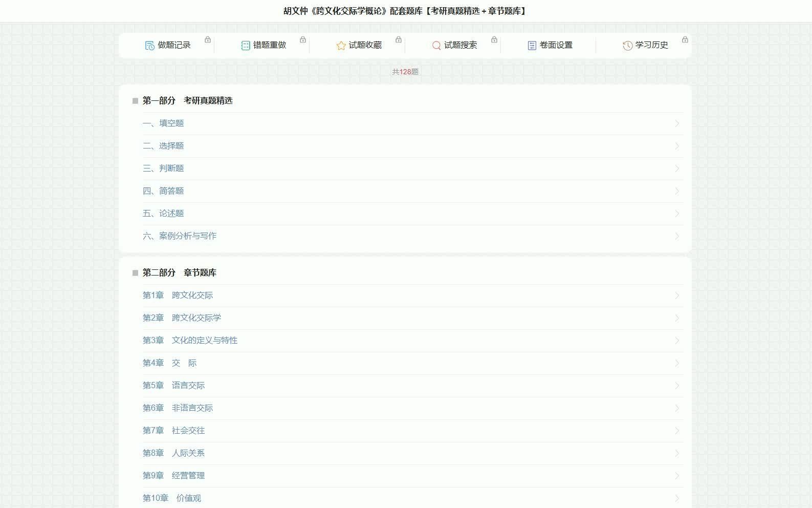The height and width of the screenshot is (508, 812).
Task: Click the 卷面设置 document icon
Action: point(532,46)
